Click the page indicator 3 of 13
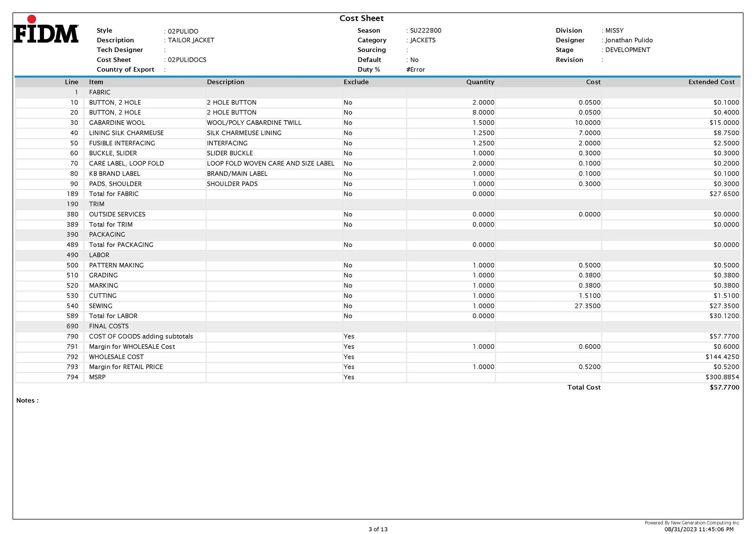Screen dimensions: 756x534 (378, 529)
